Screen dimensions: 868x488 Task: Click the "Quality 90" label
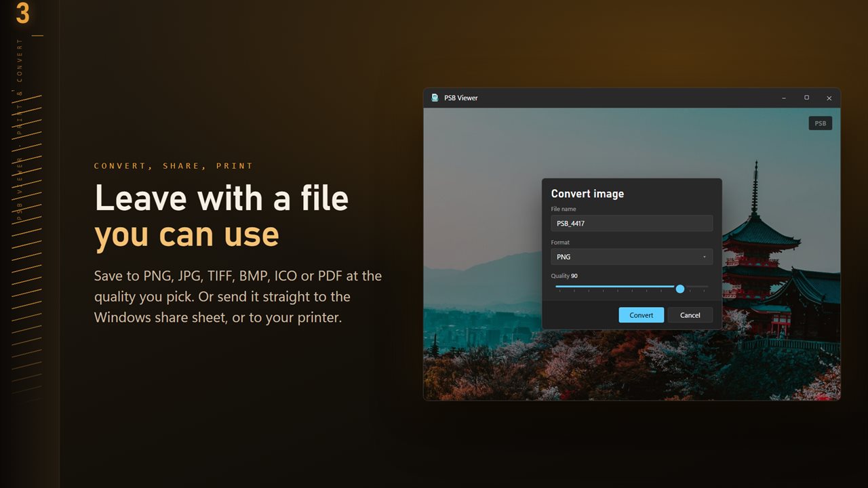[x=564, y=276]
